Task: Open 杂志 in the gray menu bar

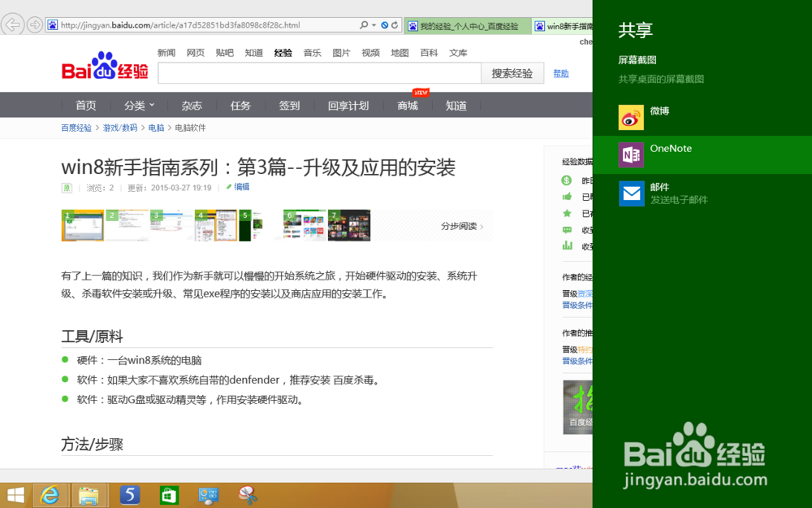Action: point(192,105)
